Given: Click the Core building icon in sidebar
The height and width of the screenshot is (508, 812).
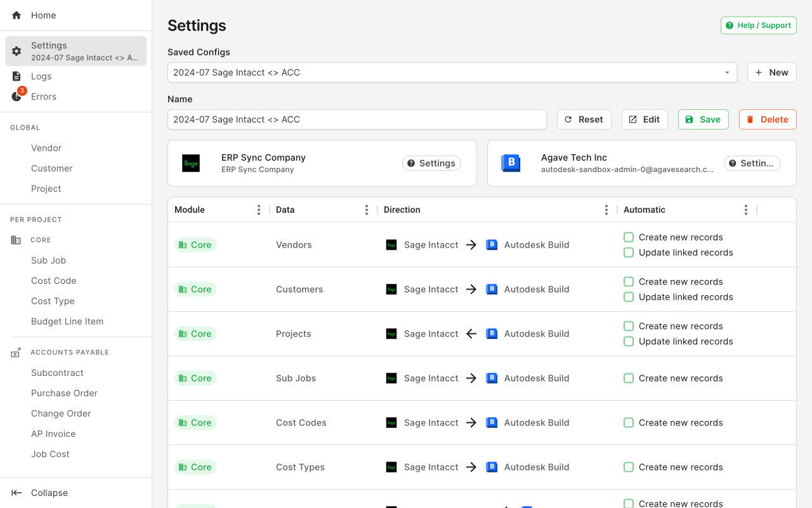Looking at the screenshot, I should click(x=16, y=240).
